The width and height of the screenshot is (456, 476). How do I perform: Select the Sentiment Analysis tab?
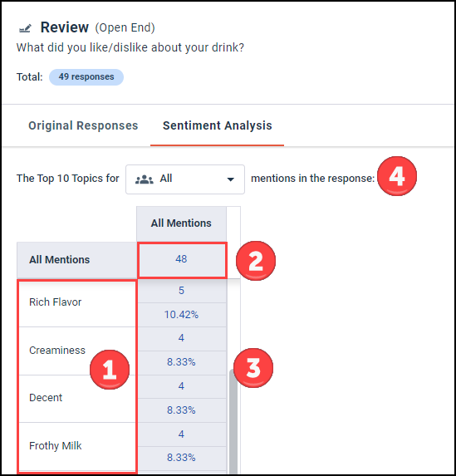point(217,125)
